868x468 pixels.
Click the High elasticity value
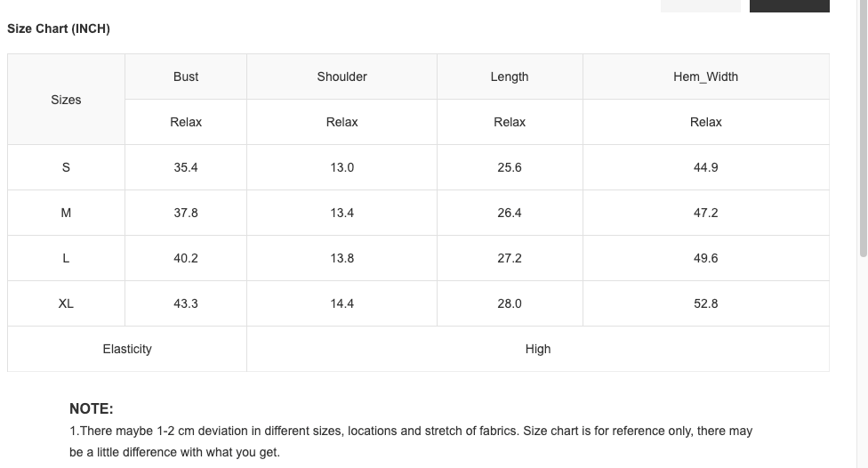[538, 349]
